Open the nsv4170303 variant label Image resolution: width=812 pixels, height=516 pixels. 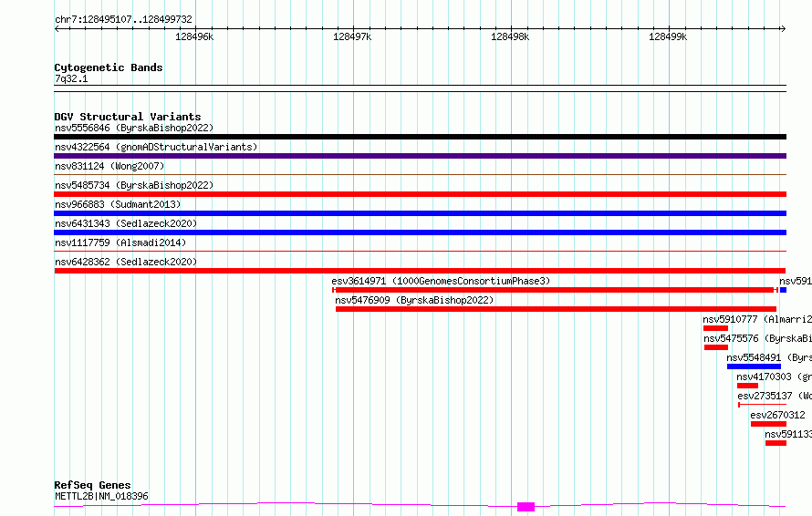tap(775, 377)
